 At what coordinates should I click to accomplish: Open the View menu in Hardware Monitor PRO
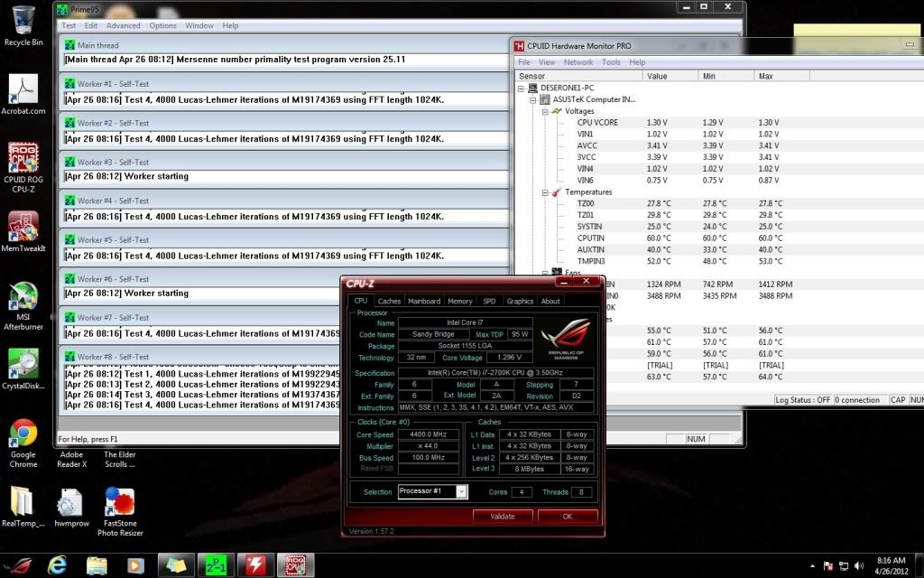[x=547, y=62]
